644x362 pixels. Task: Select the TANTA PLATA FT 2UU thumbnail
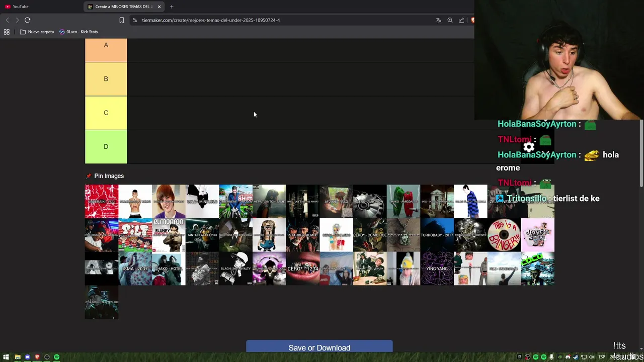coord(202,235)
